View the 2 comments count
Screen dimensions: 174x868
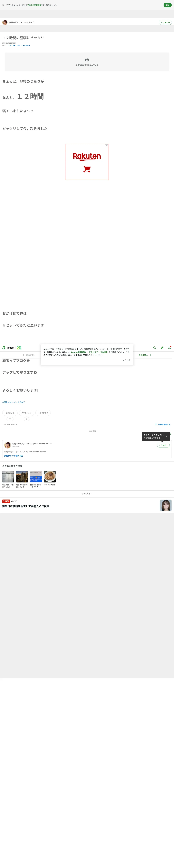[27, 419]
